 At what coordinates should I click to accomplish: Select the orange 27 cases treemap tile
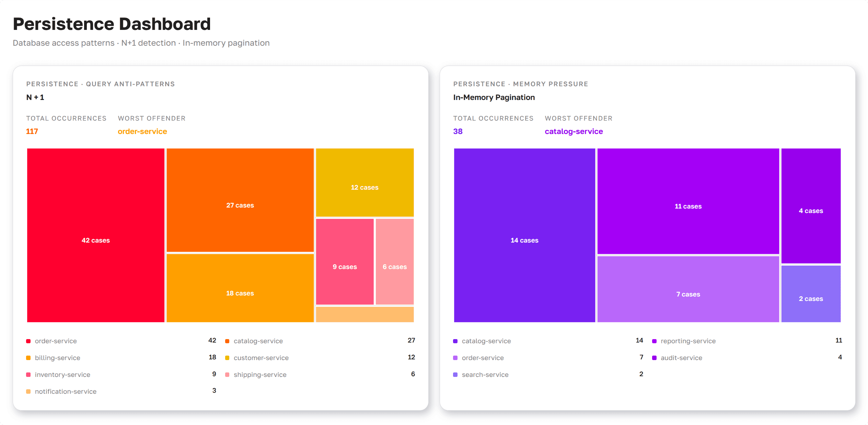[240, 200]
